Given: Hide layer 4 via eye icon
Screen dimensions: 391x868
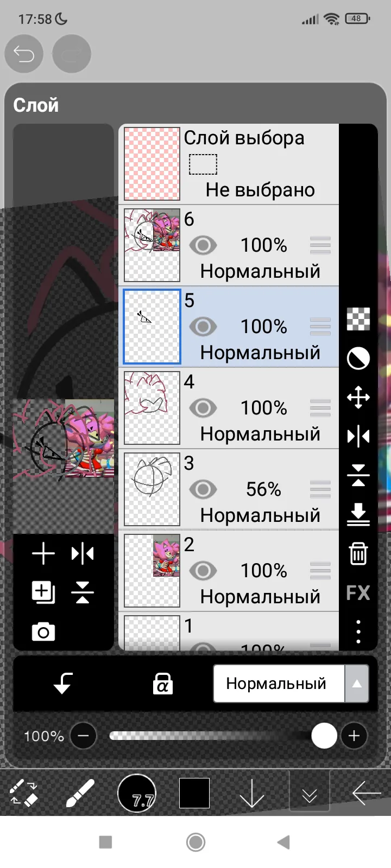Looking at the screenshot, I should coord(203,408).
